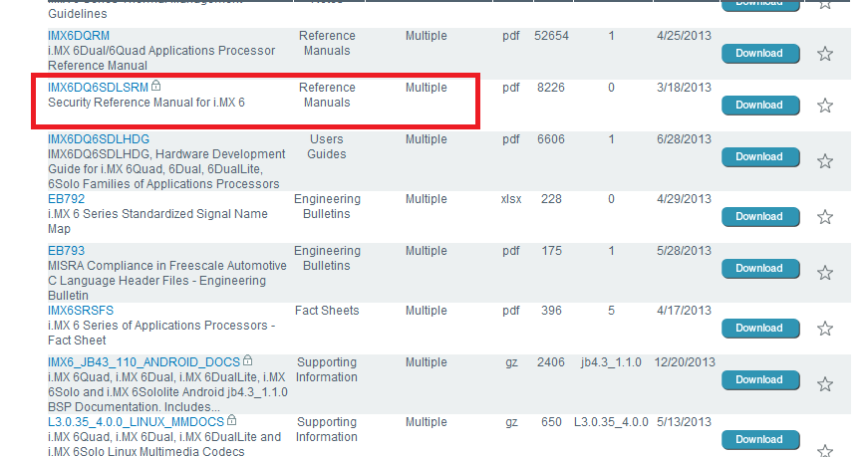Download the L3.0.35_4.0.0 Linux Multimedia Codecs
The height and width of the screenshot is (457, 868).
(x=758, y=439)
